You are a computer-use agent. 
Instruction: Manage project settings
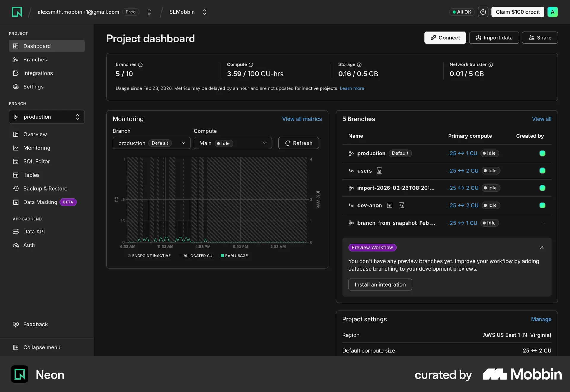pyautogui.click(x=541, y=319)
